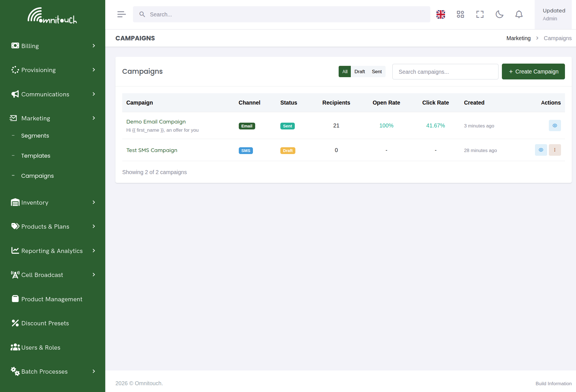
Task: Expand the Batch Processes chevron
Action: tap(94, 371)
